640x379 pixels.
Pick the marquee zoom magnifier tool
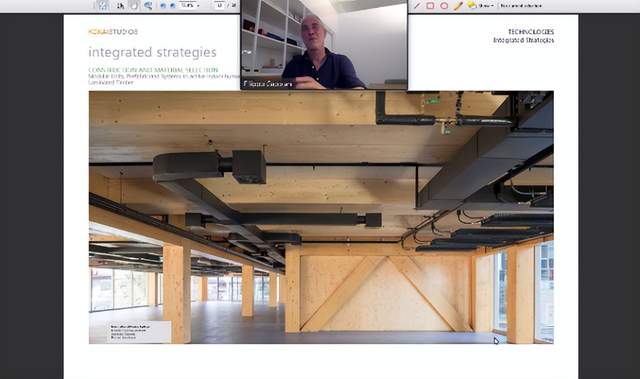point(148,6)
